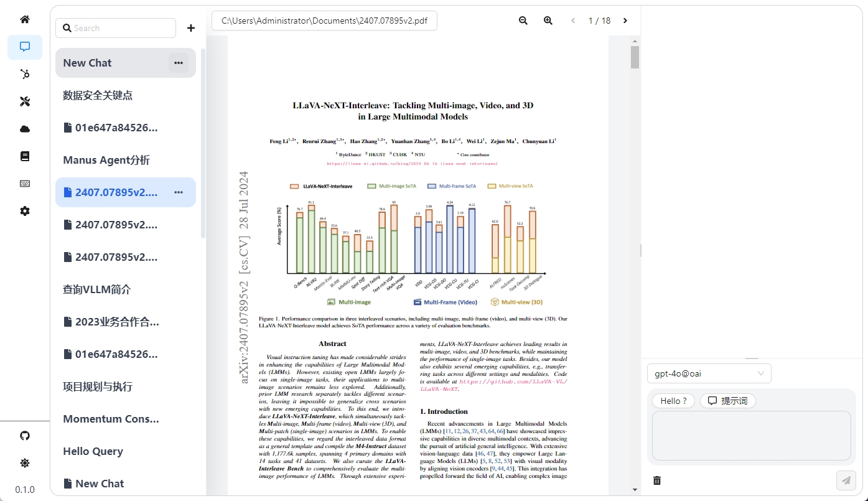Click the 0.1.0 version label

[25, 489]
